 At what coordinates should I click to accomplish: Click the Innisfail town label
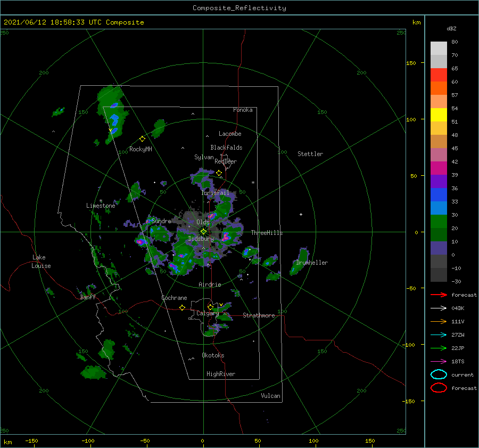coord(215,193)
